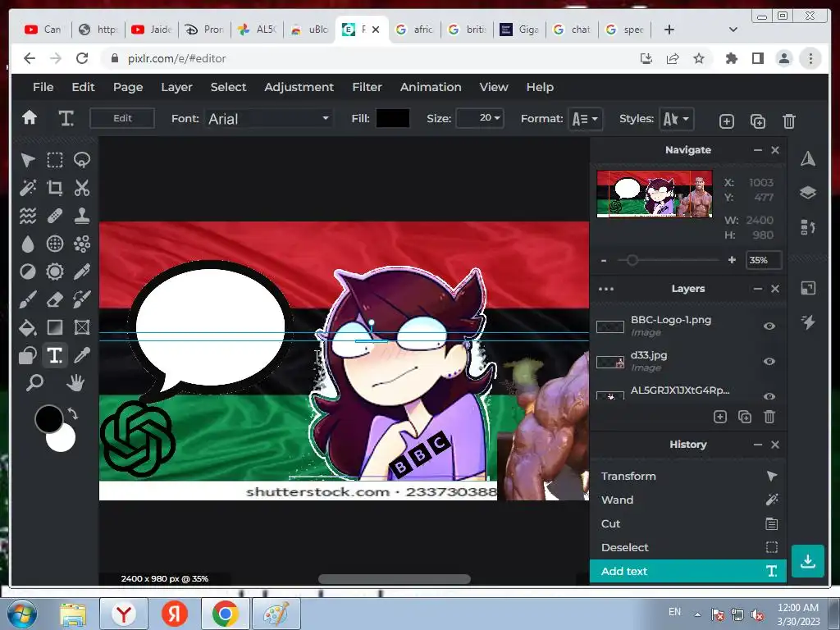Swap foreground and background colors
This screenshot has height=630, width=840.
(73, 413)
